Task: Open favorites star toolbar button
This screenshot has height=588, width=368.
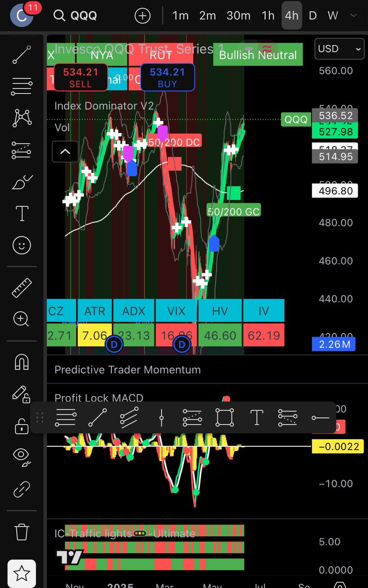Action: click(22, 574)
